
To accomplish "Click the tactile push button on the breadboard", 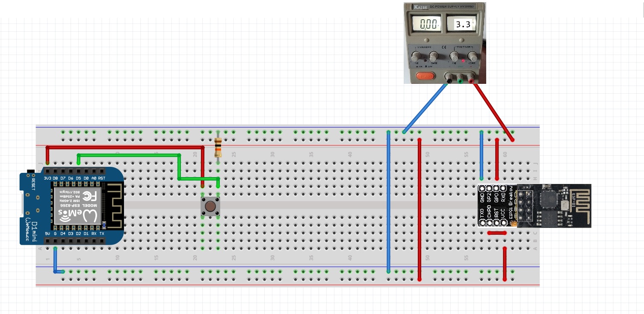I will (x=210, y=207).
